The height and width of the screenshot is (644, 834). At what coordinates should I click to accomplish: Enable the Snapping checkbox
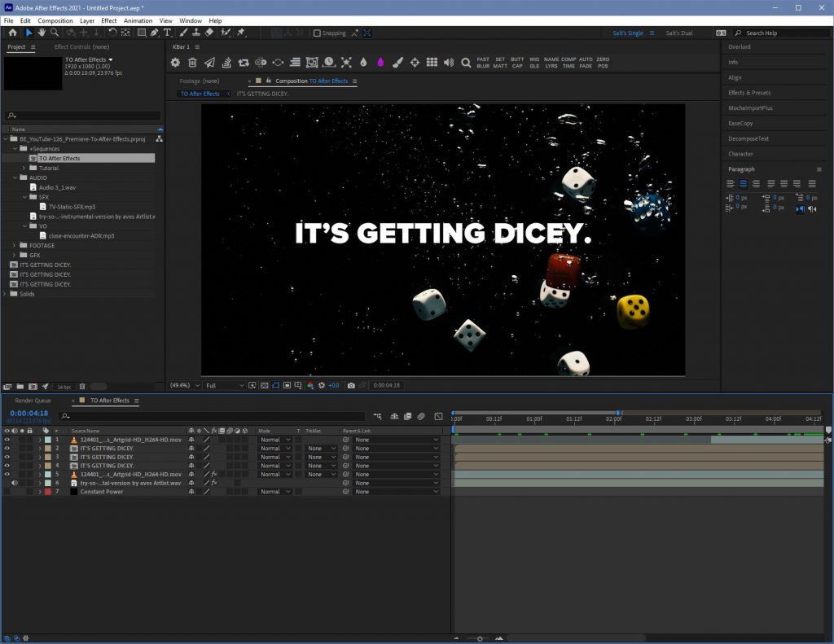click(x=317, y=33)
